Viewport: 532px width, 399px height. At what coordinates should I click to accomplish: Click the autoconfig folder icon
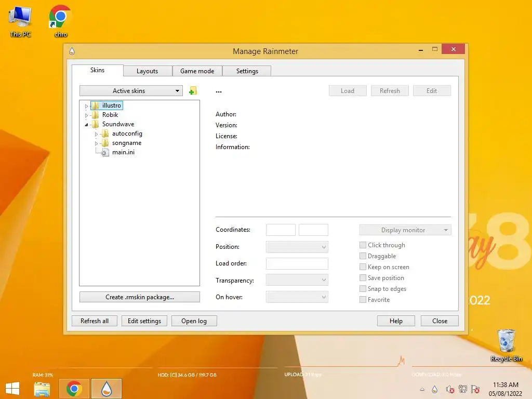[x=105, y=134]
